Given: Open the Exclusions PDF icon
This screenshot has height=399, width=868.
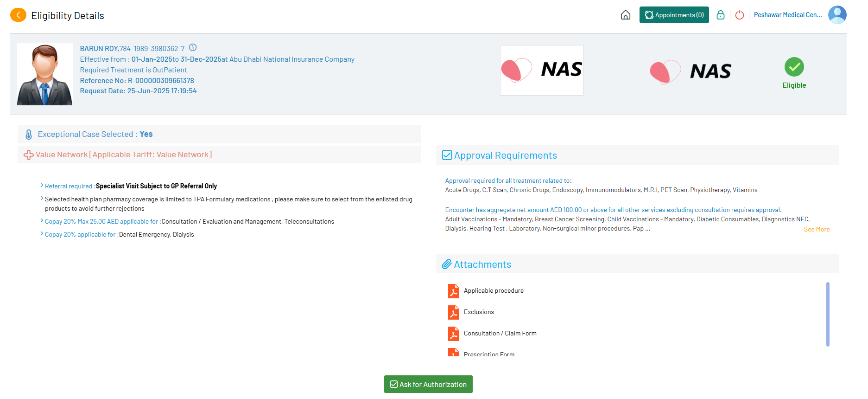Looking at the screenshot, I should pos(453,312).
